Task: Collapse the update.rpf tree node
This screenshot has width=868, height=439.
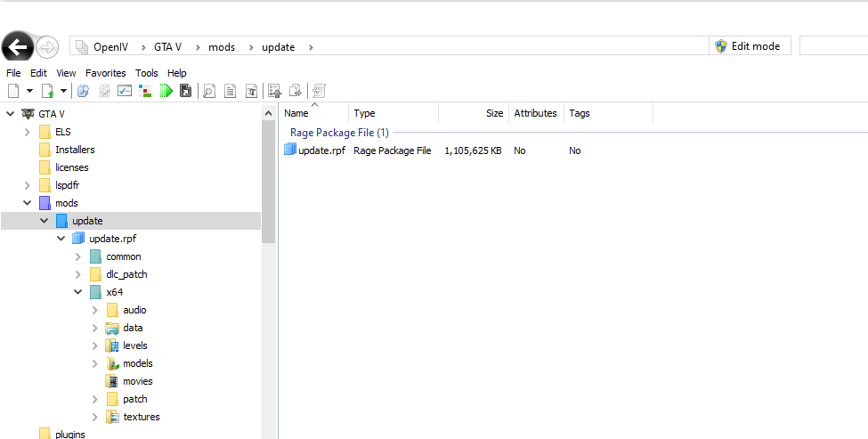Action: pos(61,239)
